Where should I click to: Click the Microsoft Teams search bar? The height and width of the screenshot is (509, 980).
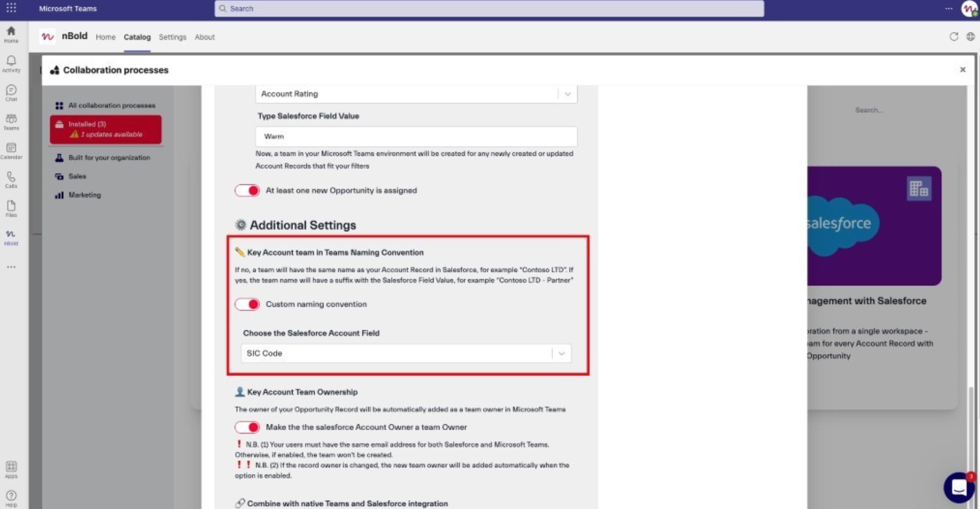[488, 9]
